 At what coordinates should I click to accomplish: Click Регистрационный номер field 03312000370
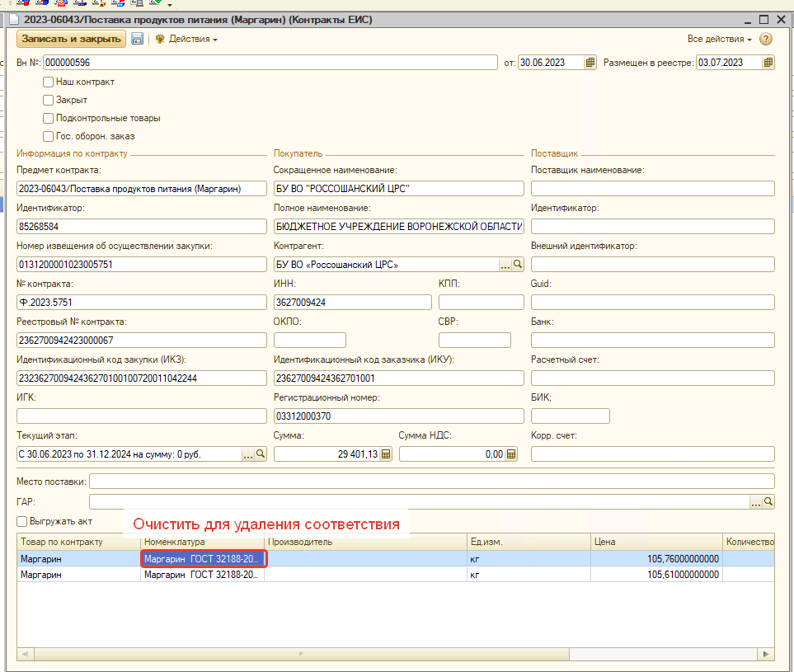click(x=399, y=416)
